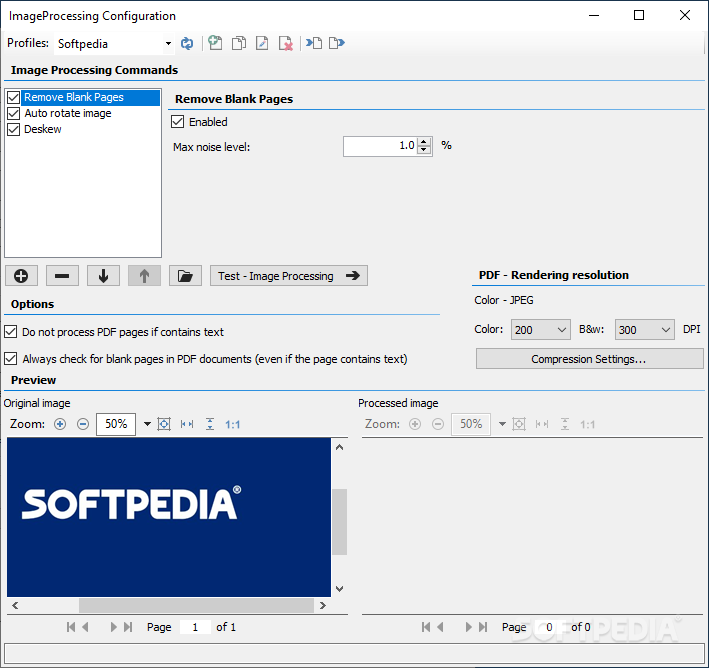Click the original image zoom 50% field
This screenshot has height=668, width=709.
pyautogui.click(x=116, y=424)
